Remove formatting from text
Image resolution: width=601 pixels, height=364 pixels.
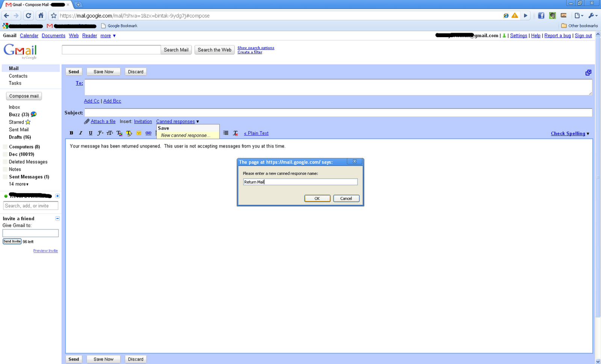(x=236, y=133)
